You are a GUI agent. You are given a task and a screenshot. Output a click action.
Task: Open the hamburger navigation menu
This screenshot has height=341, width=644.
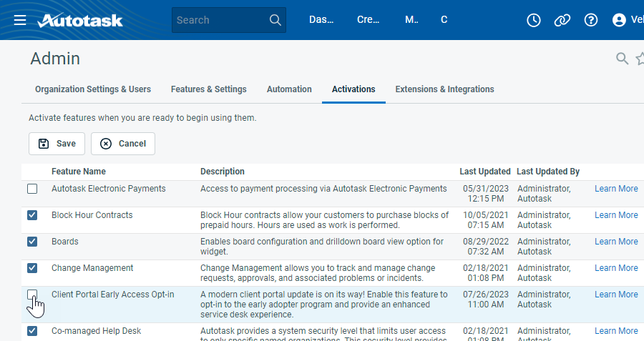pyautogui.click(x=20, y=20)
